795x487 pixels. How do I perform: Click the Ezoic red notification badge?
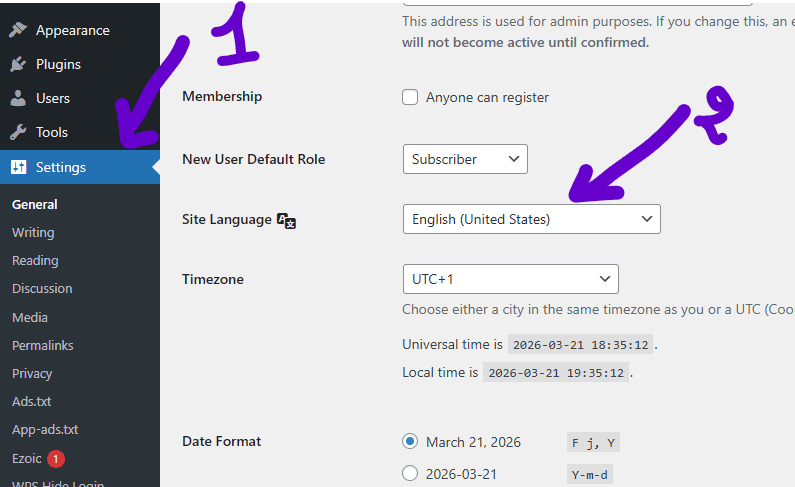pyautogui.click(x=56, y=459)
